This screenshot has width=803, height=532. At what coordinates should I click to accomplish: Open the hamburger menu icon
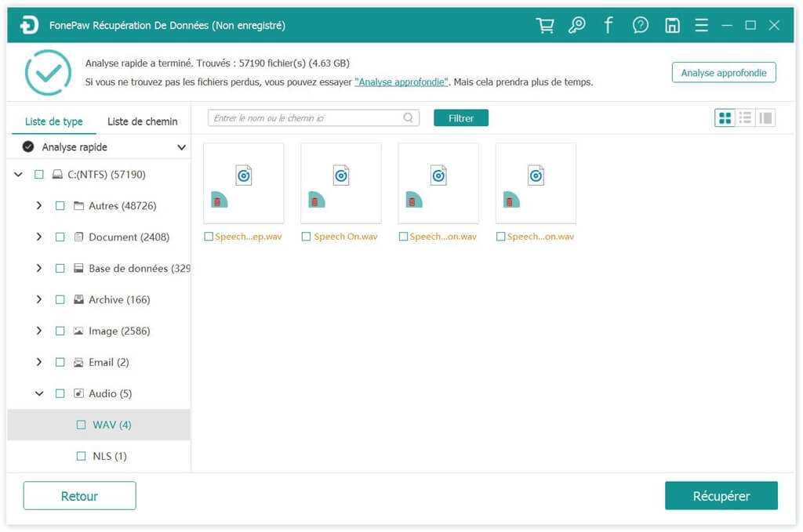tap(702, 25)
